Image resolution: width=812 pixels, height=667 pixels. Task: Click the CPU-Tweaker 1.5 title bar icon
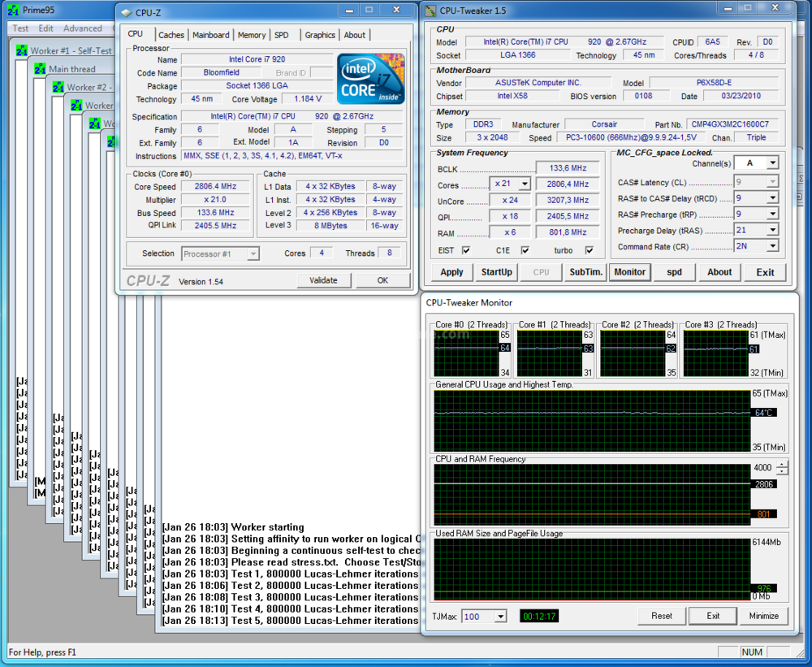click(430, 11)
